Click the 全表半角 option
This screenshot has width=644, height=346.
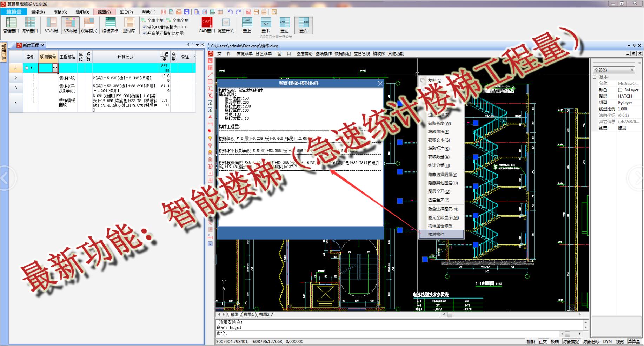152,20
